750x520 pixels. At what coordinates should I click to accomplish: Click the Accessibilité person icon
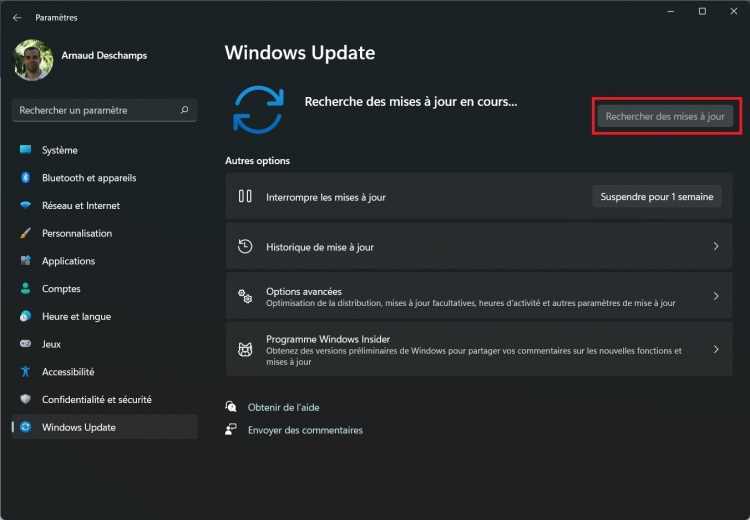pos(25,371)
